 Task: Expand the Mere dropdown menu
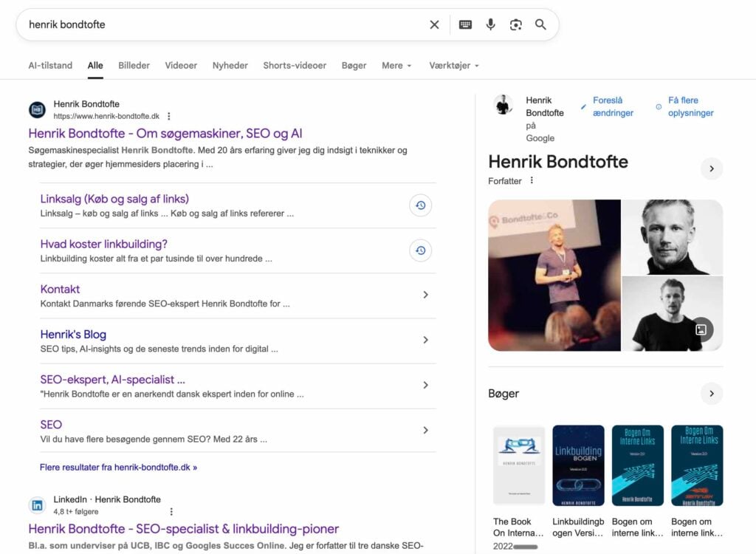(396, 65)
